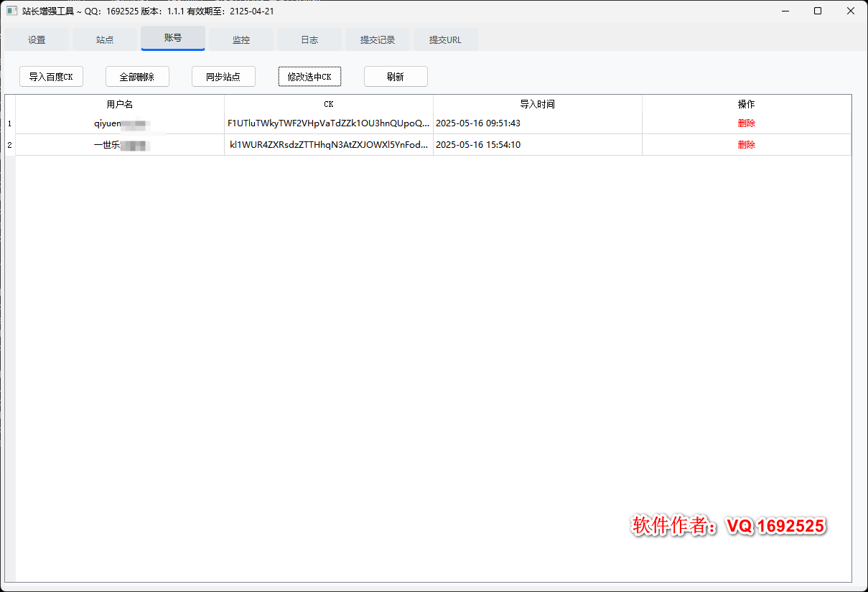Image resolution: width=868 pixels, height=592 pixels.
Task: Click the 用户名 column header
Action: (x=120, y=104)
